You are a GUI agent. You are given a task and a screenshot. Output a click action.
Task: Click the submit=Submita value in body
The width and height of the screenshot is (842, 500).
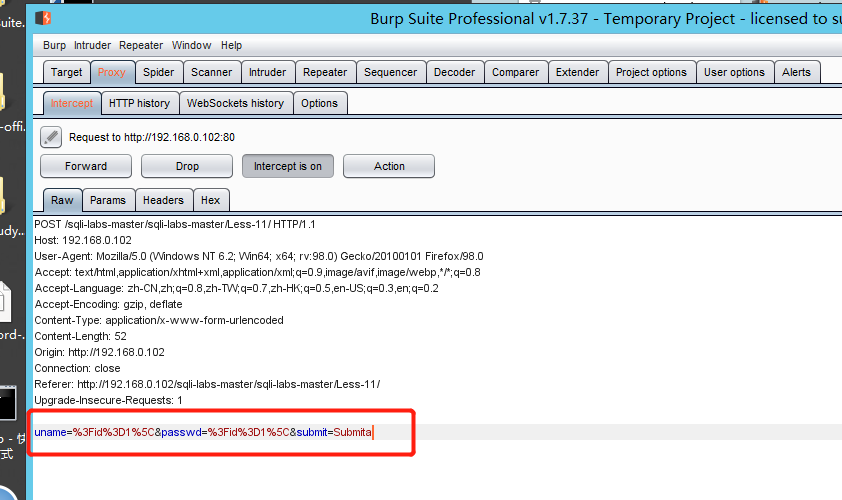(334, 432)
